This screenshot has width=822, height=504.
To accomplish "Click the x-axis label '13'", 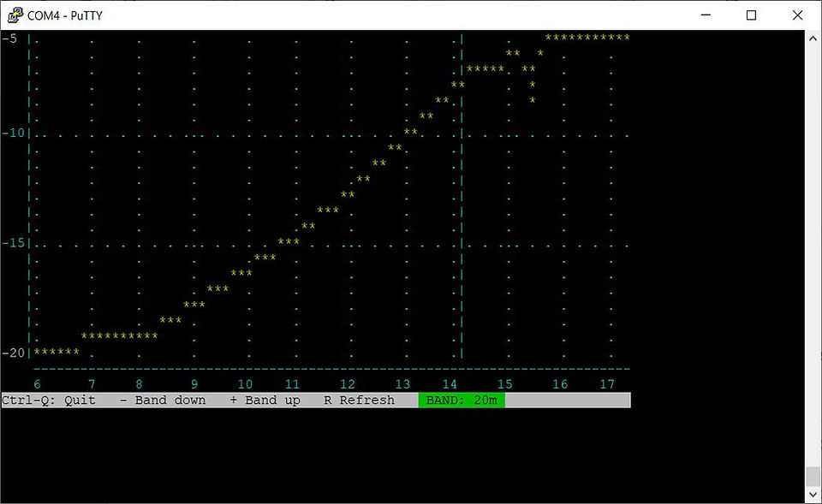I will tap(402, 384).
